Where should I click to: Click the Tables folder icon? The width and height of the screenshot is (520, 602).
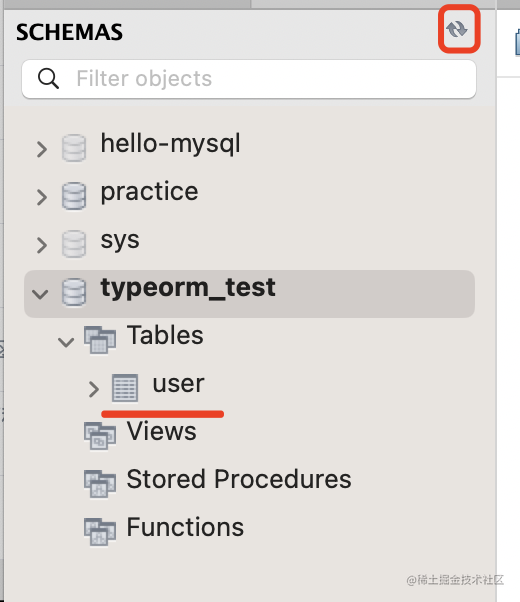pyautogui.click(x=100, y=340)
